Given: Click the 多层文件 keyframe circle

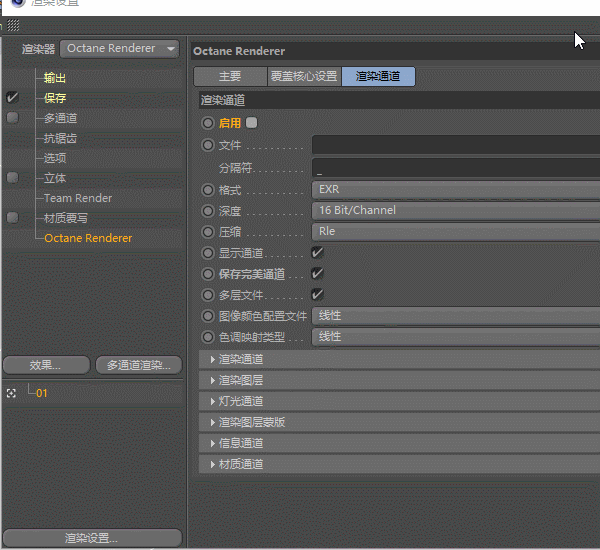Looking at the screenshot, I should 208,295.
